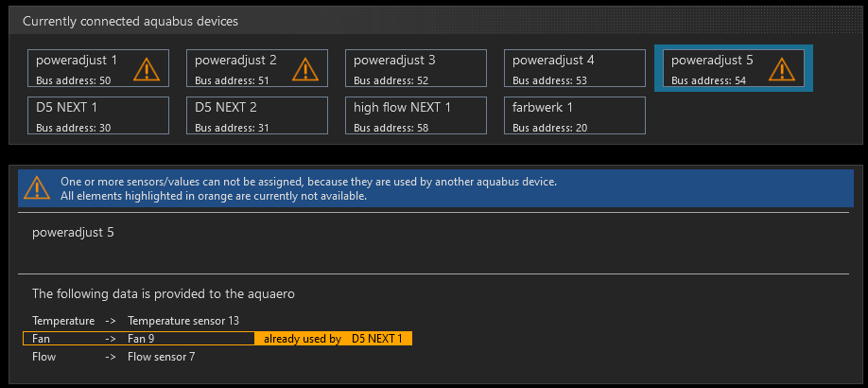
Task: Open the D5 NEXT 2 device tile
Action: pyautogui.click(x=257, y=115)
